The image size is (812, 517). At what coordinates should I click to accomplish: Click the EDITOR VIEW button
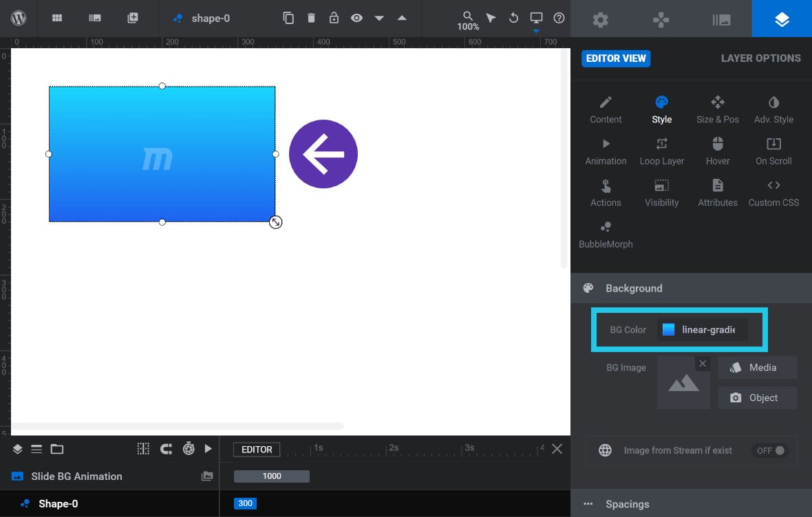(616, 58)
